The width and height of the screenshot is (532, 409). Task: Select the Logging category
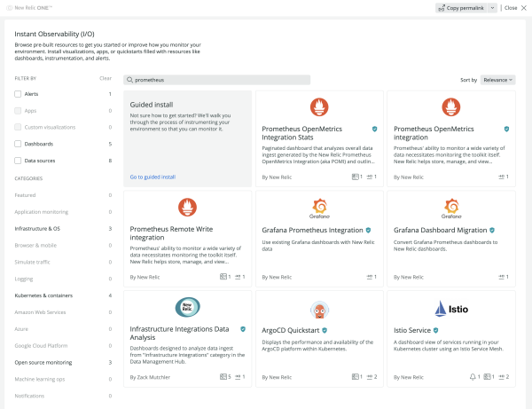click(24, 279)
